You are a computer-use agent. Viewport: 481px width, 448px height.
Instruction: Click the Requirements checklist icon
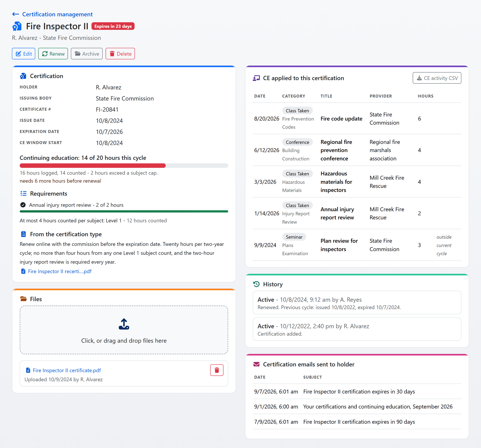[x=23, y=194]
